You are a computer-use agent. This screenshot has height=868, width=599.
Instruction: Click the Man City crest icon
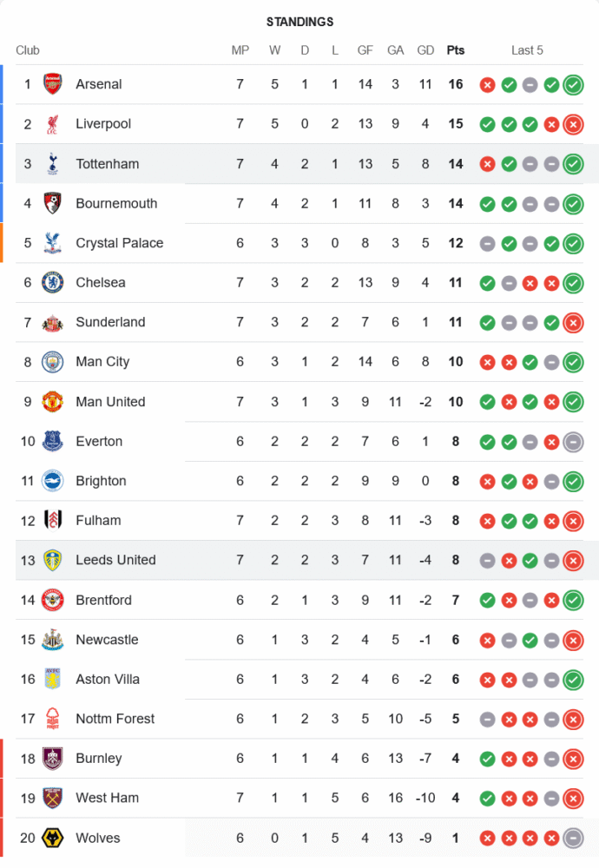coord(53,362)
